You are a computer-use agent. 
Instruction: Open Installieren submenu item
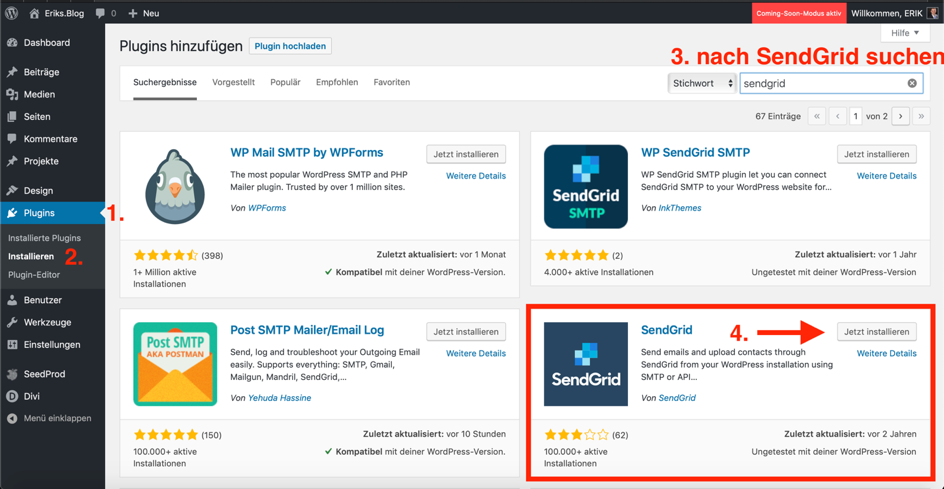pos(31,257)
